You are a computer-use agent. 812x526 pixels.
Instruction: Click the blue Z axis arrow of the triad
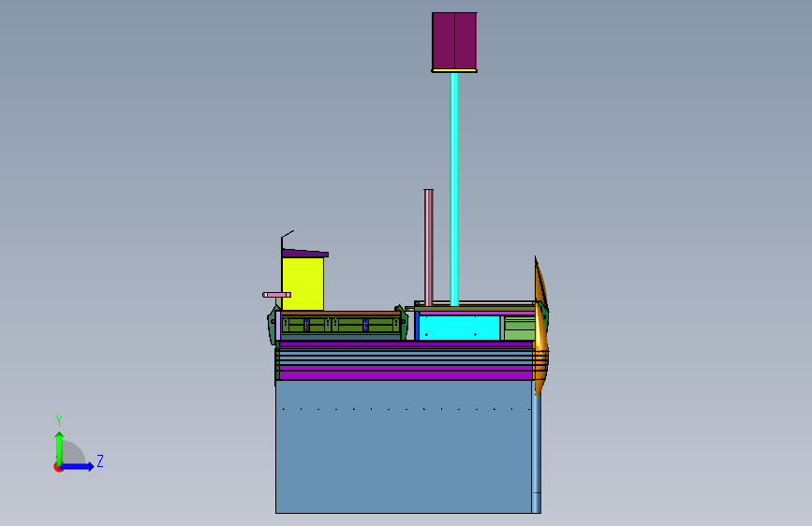point(78,466)
